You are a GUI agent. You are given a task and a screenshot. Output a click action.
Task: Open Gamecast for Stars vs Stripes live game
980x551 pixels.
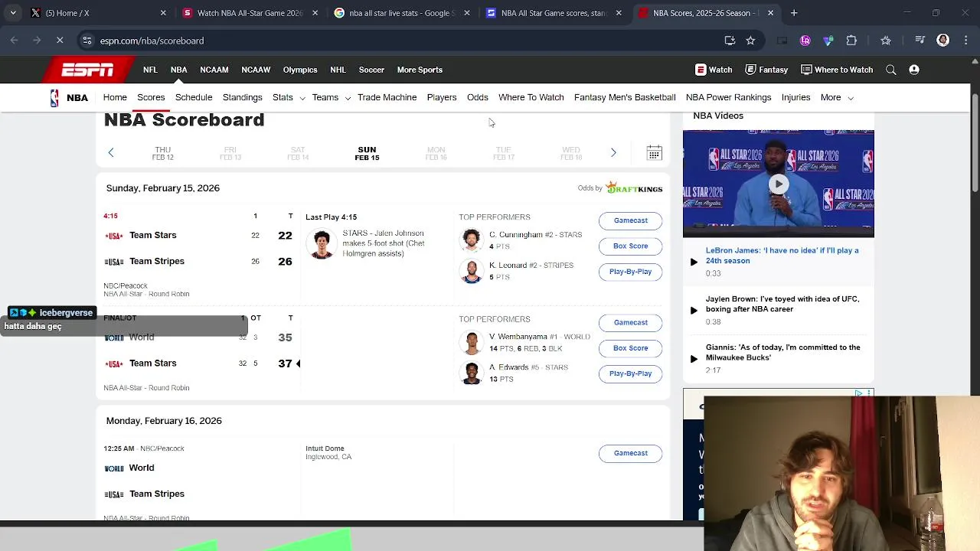(x=630, y=220)
